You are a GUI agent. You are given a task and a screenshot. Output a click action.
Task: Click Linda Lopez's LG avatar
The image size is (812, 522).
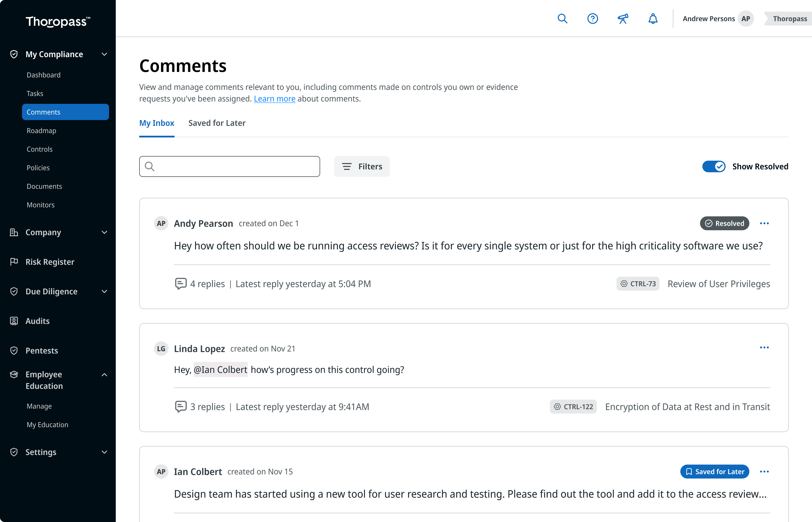[x=161, y=349]
